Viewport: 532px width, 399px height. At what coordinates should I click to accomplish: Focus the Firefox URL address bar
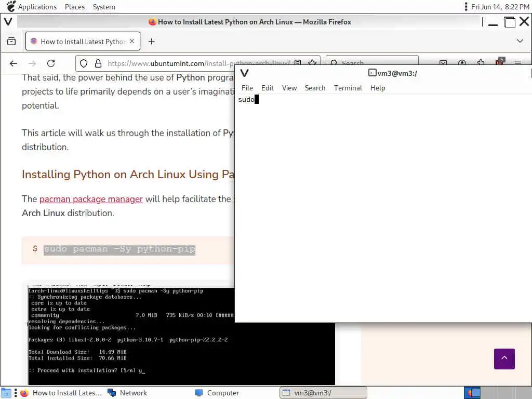click(198, 63)
